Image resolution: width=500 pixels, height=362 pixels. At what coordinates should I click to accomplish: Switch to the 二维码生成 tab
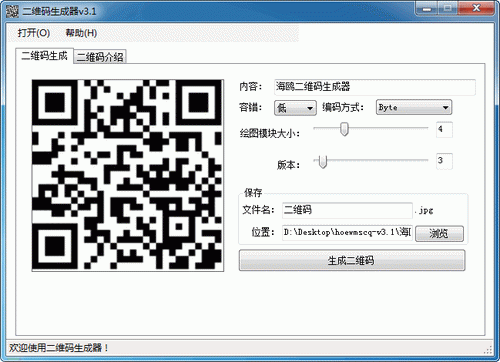point(44,56)
